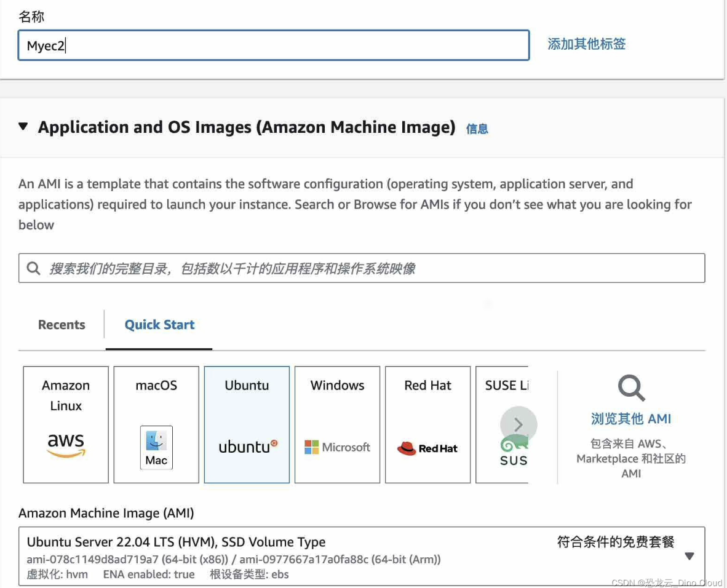Image resolution: width=727 pixels, height=588 pixels.
Task: Click the 添加其他标签 link
Action: 586,44
